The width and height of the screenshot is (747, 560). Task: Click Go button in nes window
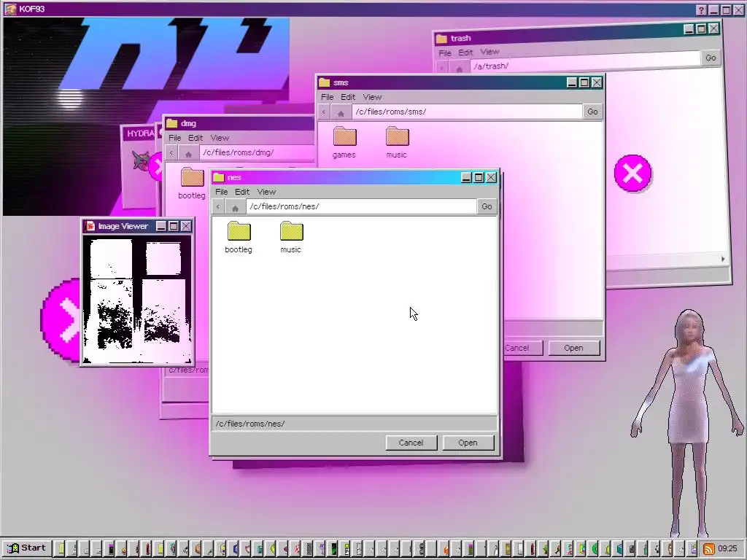pyautogui.click(x=487, y=206)
